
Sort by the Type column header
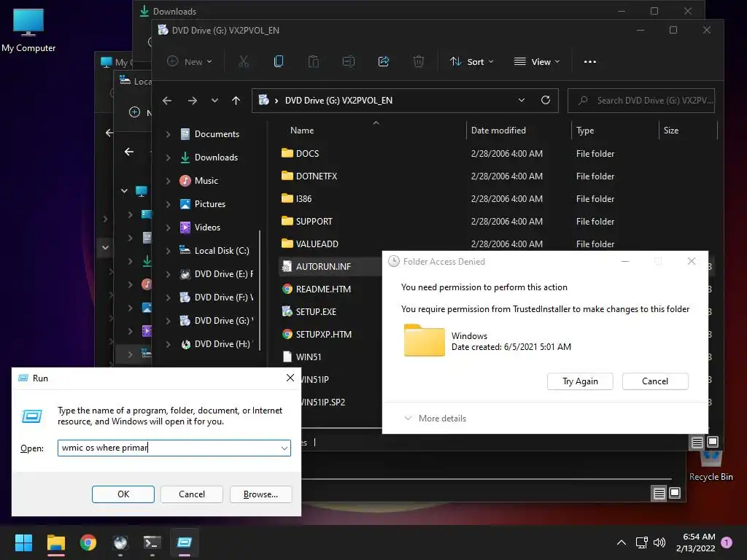pyautogui.click(x=585, y=131)
